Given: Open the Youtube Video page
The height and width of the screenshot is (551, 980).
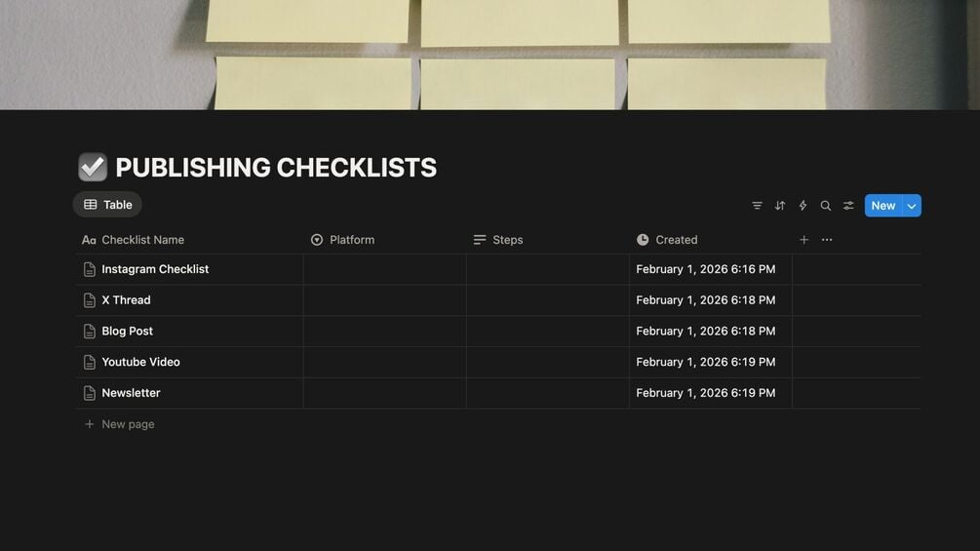Looking at the screenshot, I should pos(140,362).
